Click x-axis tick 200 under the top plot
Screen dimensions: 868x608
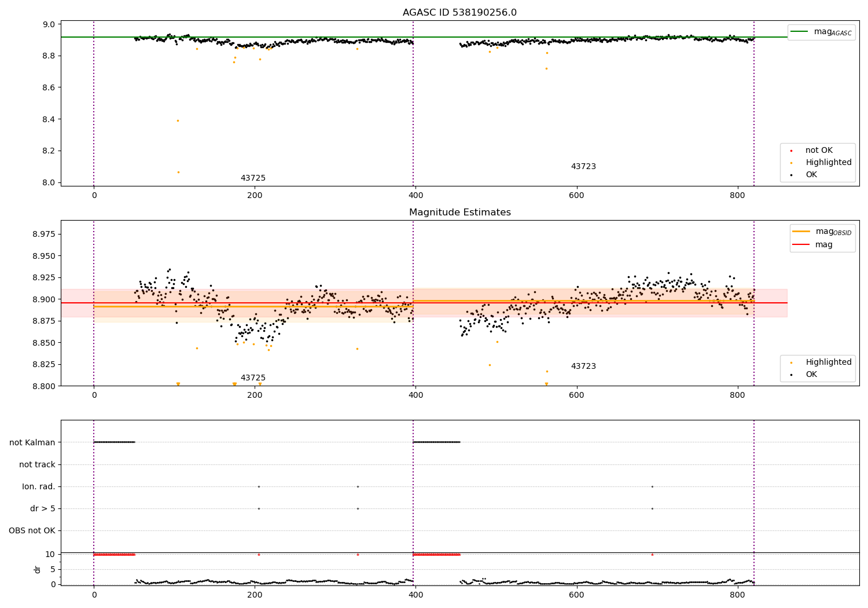point(255,196)
